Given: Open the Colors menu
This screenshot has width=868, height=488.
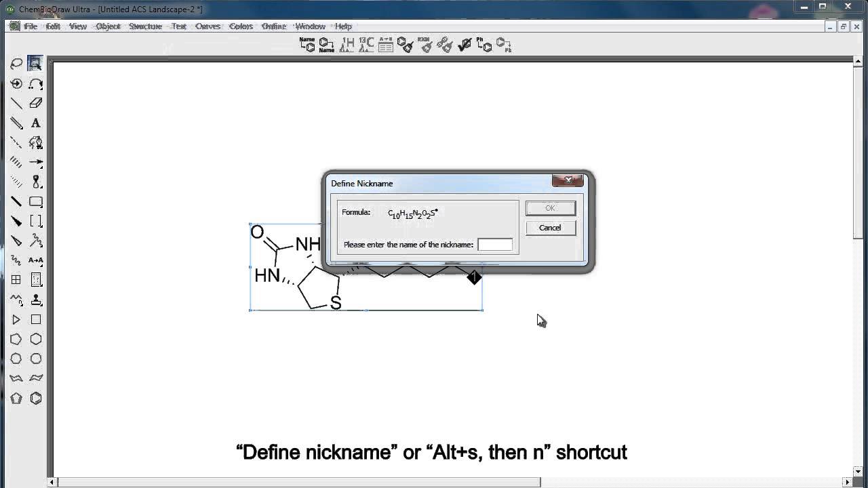Looking at the screenshot, I should point(241,26).
